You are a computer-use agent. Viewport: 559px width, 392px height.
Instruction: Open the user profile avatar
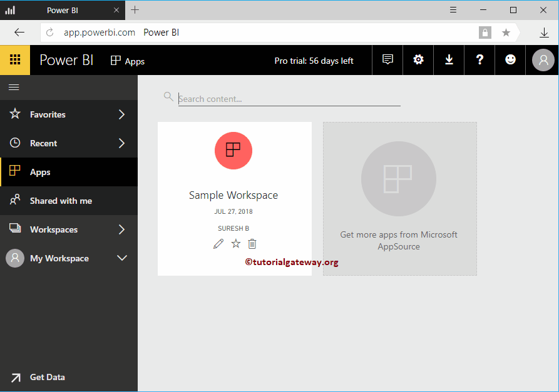tap(543, 60)
